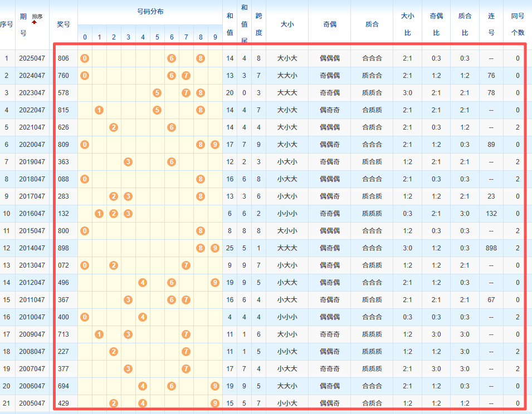Click sum value 20 in row 2023047
Image resolution: width=532 pixels, height=414 pixels.
tap(230, 93)
